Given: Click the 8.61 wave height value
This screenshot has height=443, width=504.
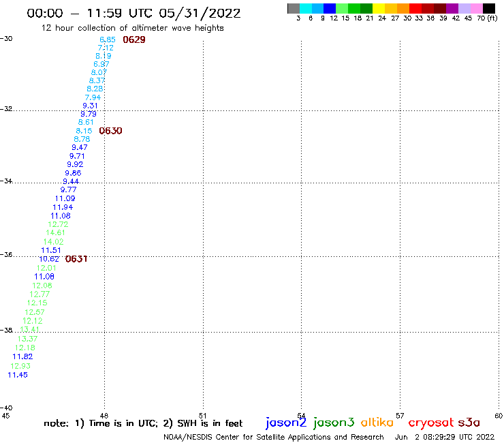Looking at the screenshot, I should click(x=86, y=122).
